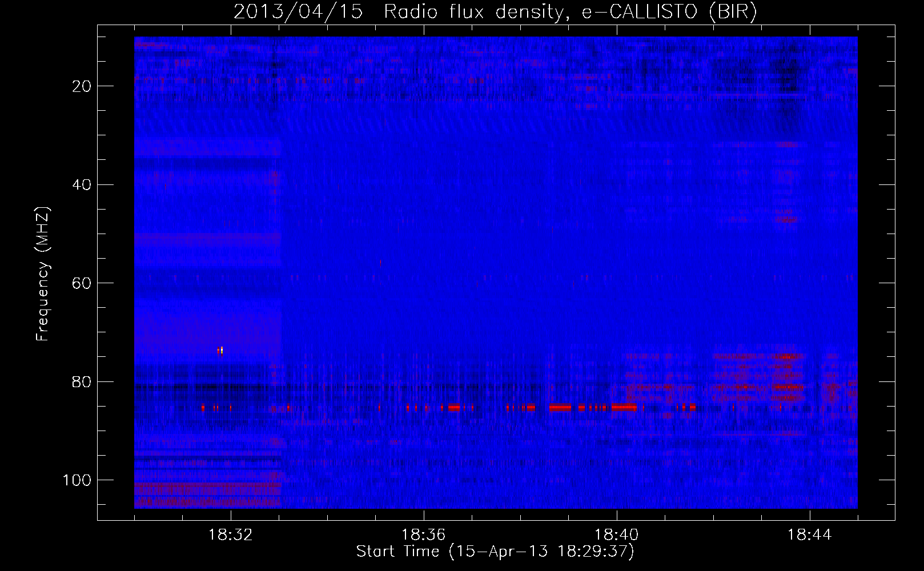Click the plot title '2013/04/15 Radio flux density'
Viewport: 924px width, 571px height.
pos(398,12)
